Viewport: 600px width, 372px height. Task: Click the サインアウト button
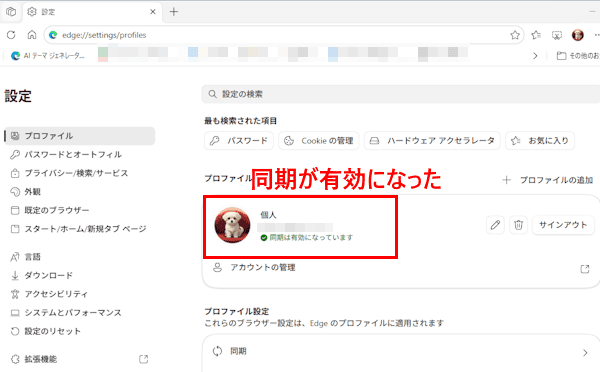point(563,225)
